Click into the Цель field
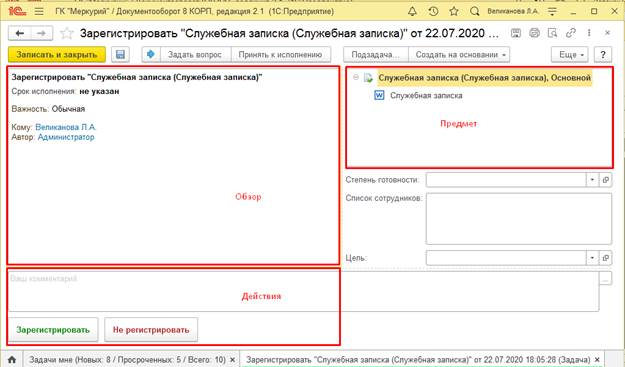The width and height of the screenshot is (625, 367). 506,258
